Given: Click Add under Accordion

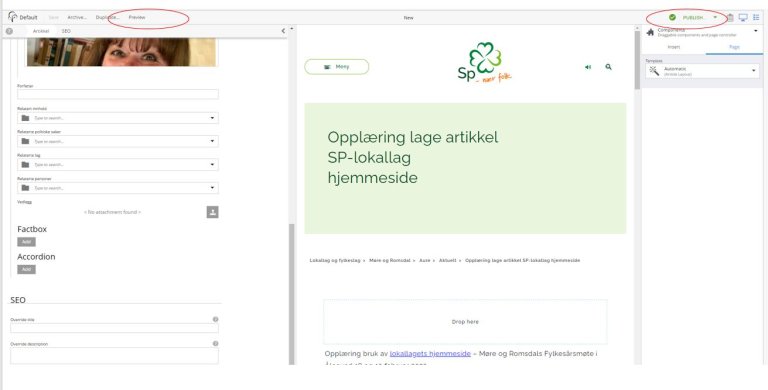Looking at the screenshot, I should click(26, 269).
